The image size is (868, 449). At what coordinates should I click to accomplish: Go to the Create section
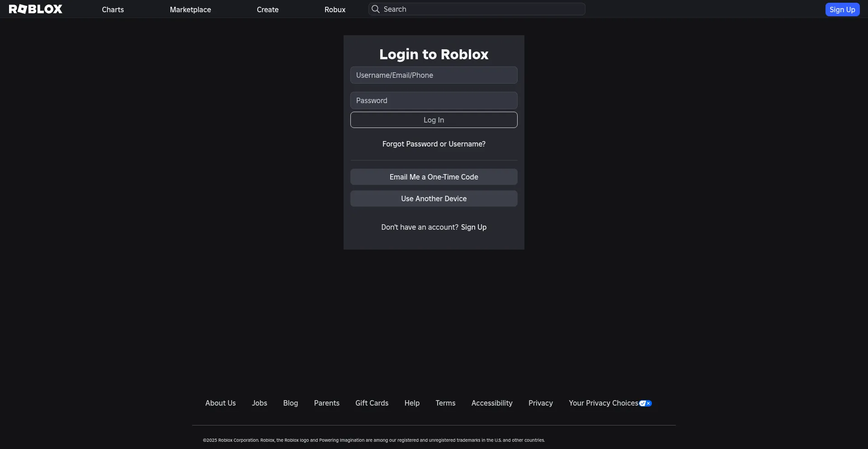click(268, 9)
